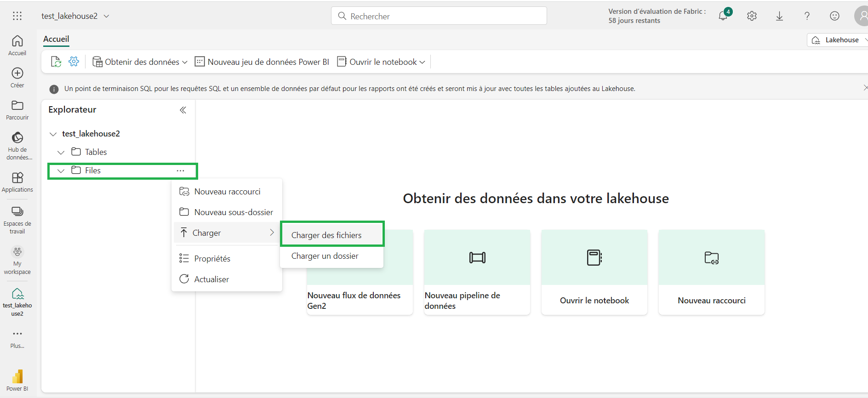Open the download icon in top bar
Screen dimensions: 868x398
(x=779, y=16)
